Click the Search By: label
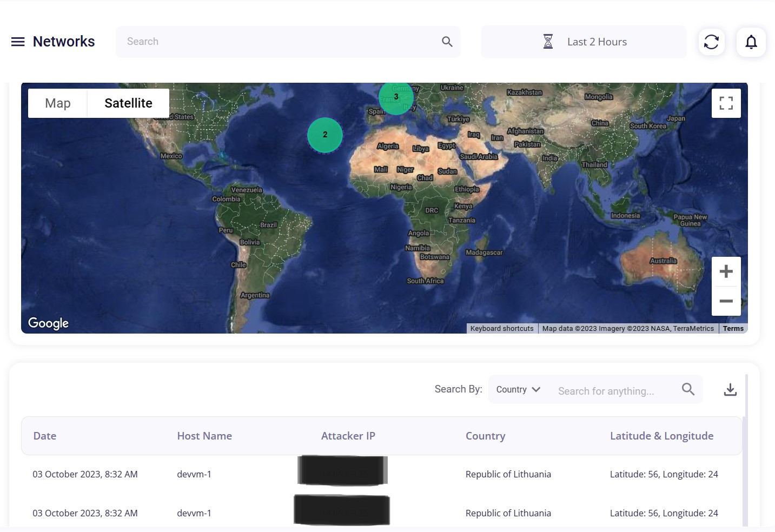Image resolution: width=775 pixels, height=532 pixels. click(x=458, y=389)
